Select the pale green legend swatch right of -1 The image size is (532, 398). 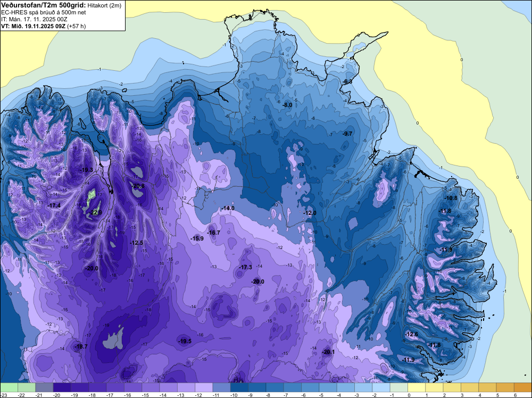click(398, 387)
